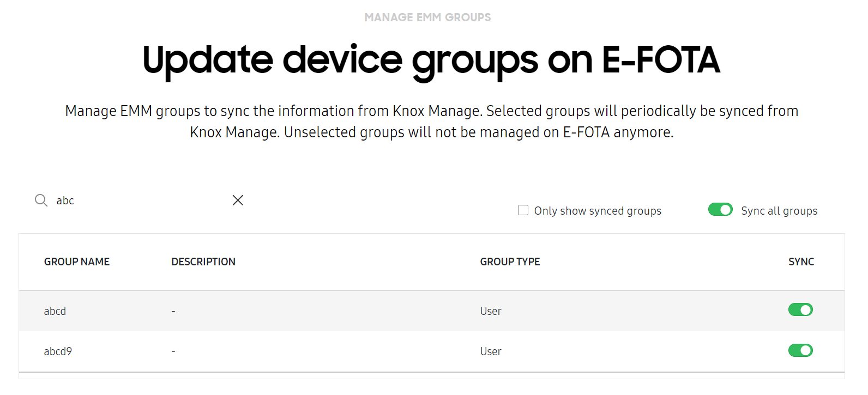
Task: Select the abcd group name
Action: click(x=55, y=311)
